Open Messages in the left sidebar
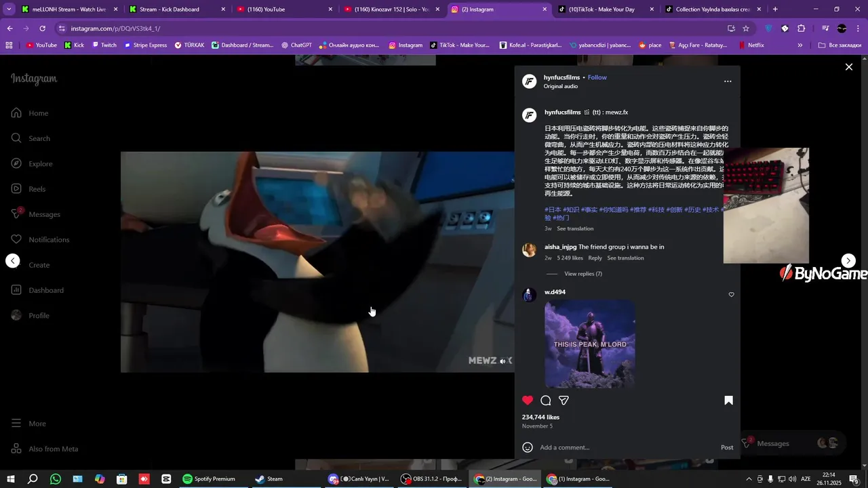 click(35, 214)
